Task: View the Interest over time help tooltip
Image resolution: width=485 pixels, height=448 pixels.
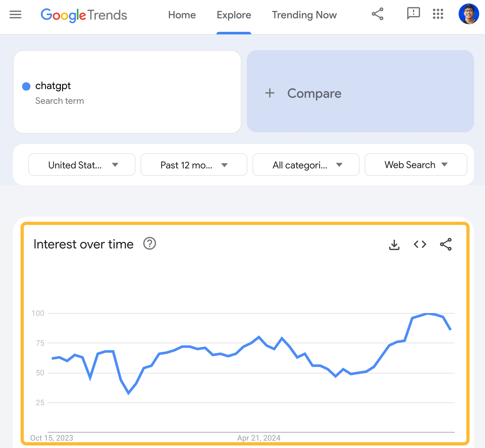Action: tap(150, 244)
